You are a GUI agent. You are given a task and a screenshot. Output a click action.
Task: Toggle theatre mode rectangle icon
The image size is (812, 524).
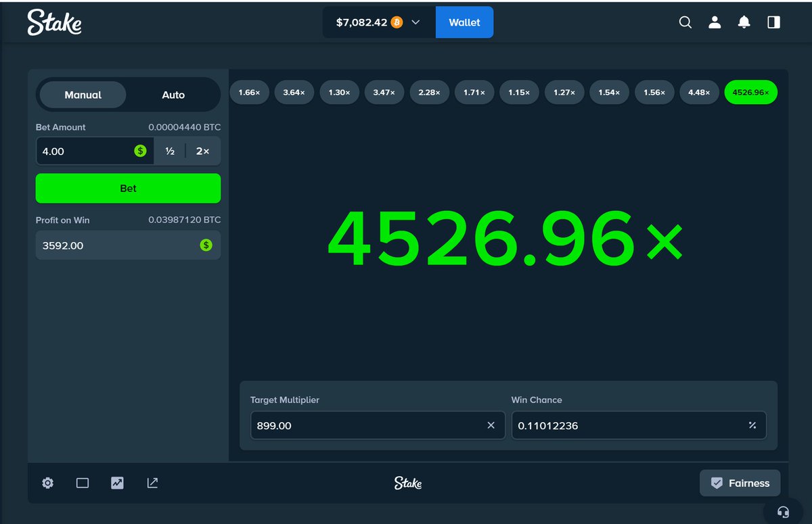[83, 483]
